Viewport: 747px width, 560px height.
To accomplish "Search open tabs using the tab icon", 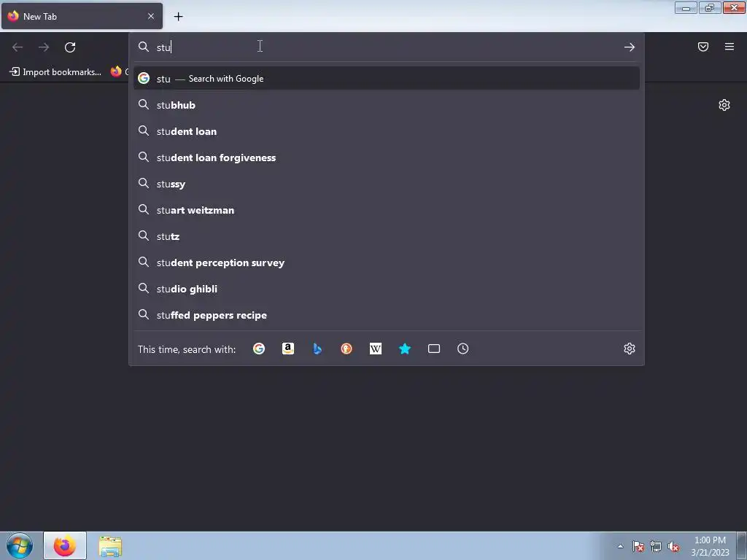I will (434, 349).
